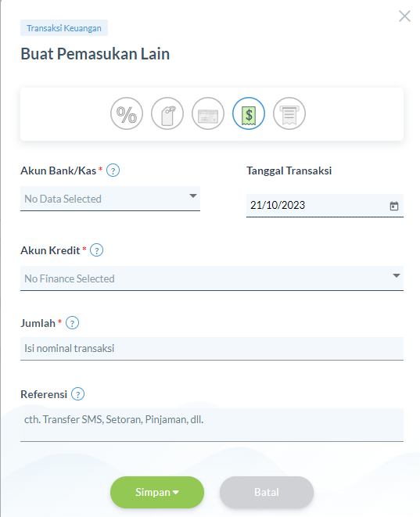Open help tooltip for Referensi
Image resolution: width=420 pixels, height=517 pixels.
point(77,394)
